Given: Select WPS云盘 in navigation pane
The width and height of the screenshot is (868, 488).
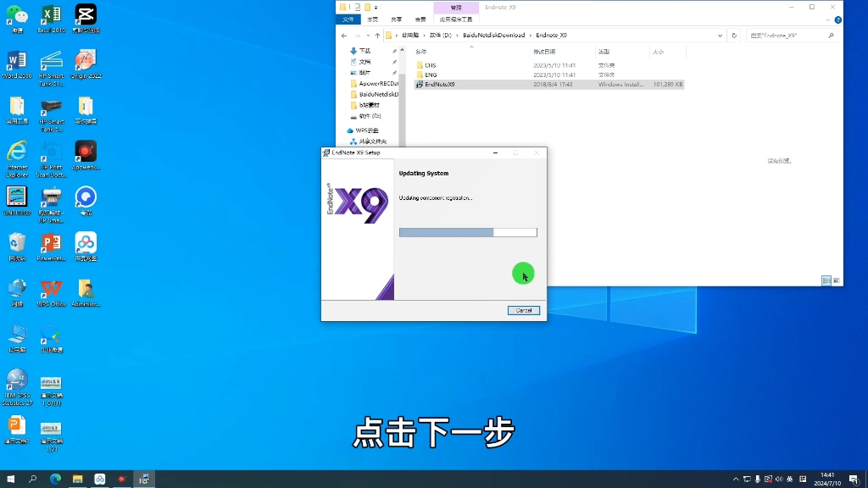Looking at the screenshot, I should [x=366, y=130].
